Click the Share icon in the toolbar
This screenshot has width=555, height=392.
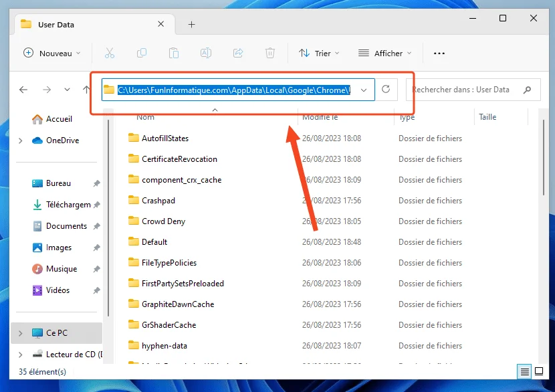click(238, 53)
